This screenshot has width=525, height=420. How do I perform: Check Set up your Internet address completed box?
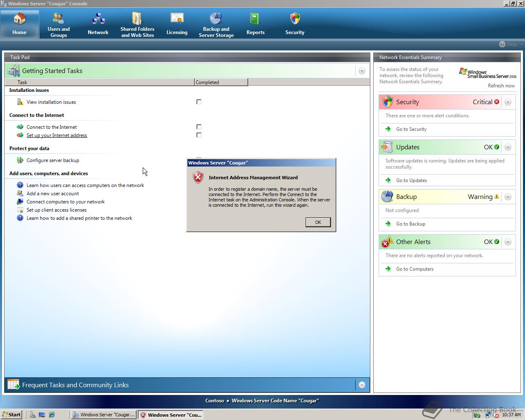click(199, 135)
